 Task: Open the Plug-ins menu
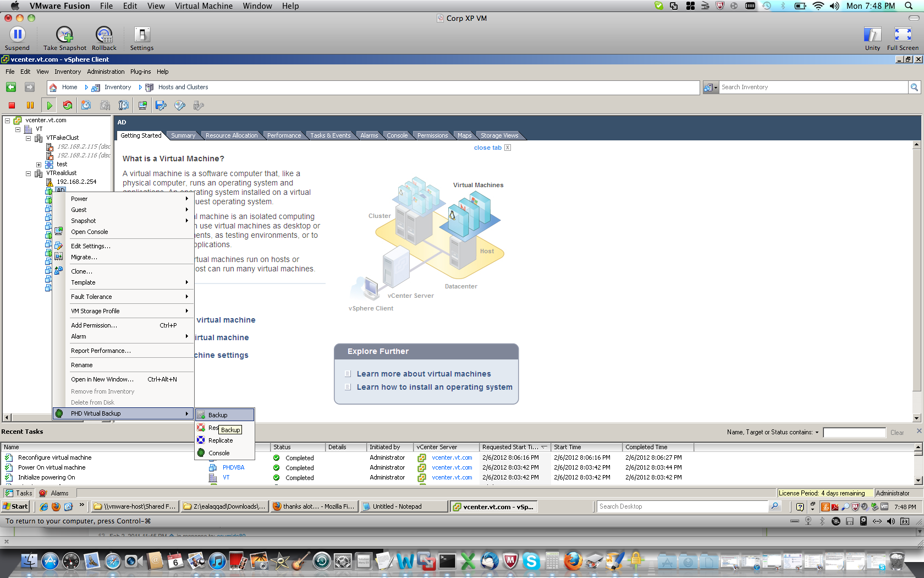140,72
